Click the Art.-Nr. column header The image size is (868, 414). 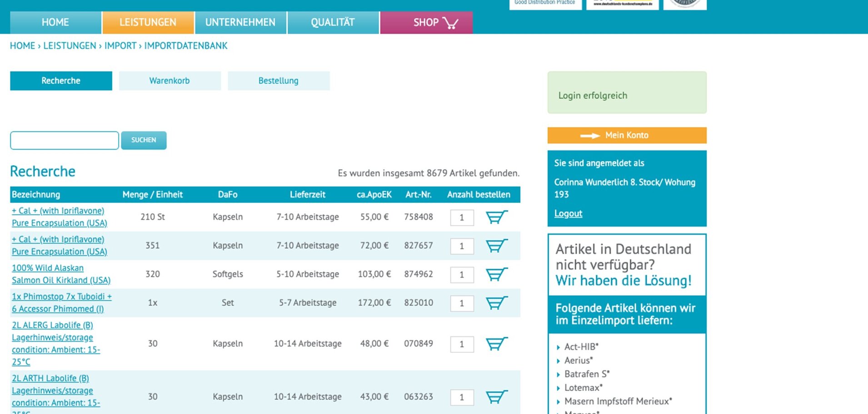pos(419,195)
